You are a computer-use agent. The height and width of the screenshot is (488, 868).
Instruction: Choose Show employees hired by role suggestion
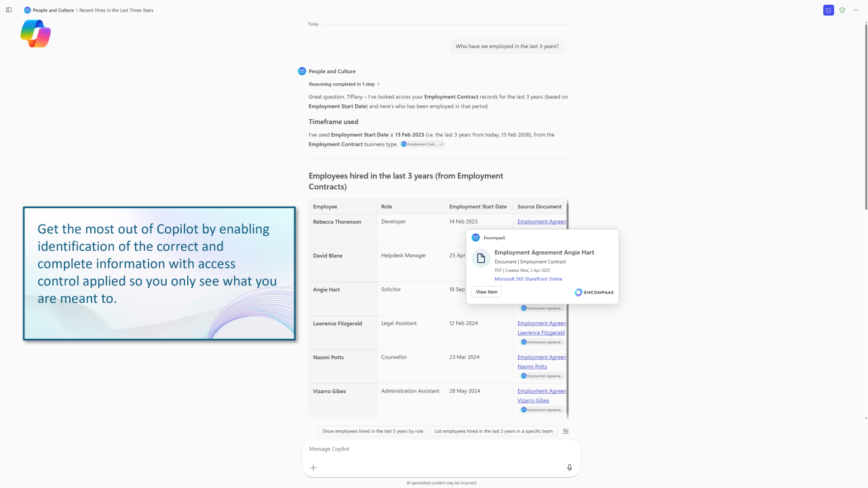tap(373, 431)
